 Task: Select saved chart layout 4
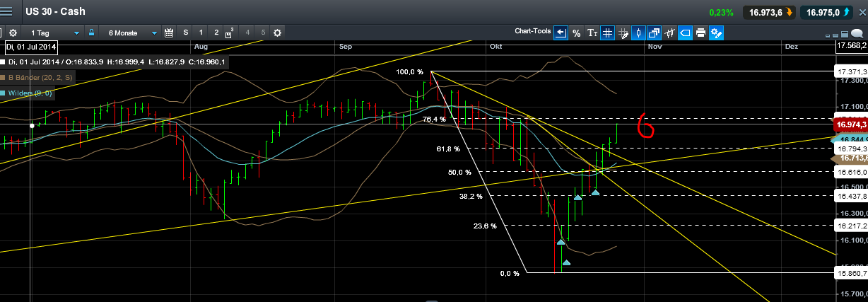(x=247, y=33)
